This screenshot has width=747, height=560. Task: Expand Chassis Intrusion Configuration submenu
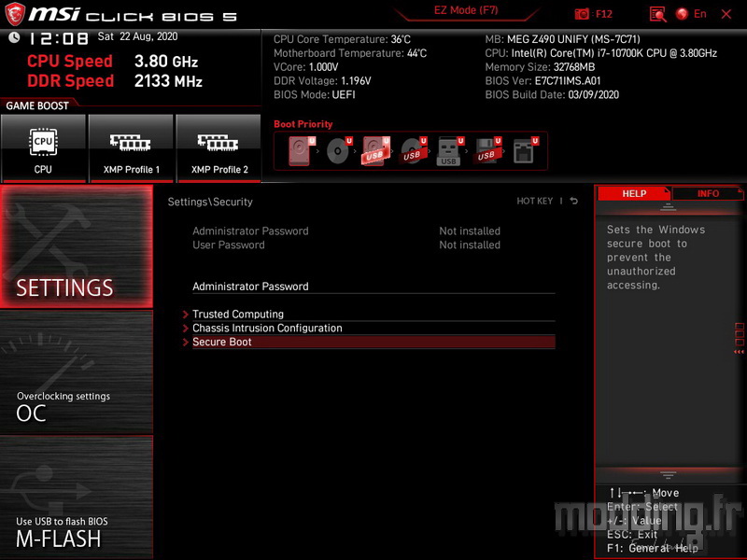coord(373,329)
